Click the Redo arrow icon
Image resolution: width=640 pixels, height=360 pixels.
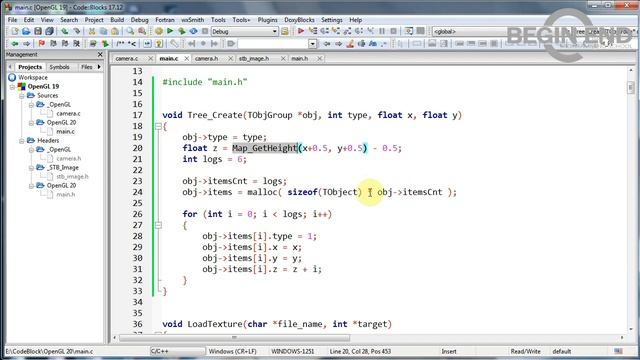[x=76, y=31]
